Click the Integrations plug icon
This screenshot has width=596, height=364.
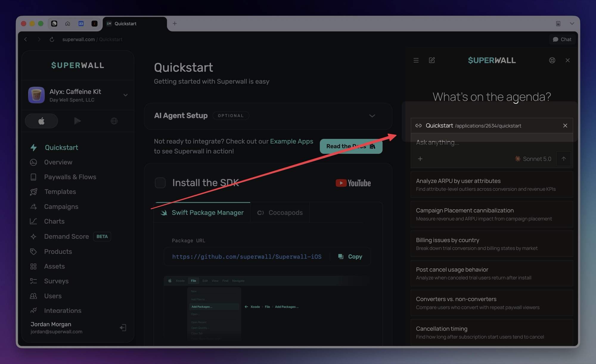[33, 310]
